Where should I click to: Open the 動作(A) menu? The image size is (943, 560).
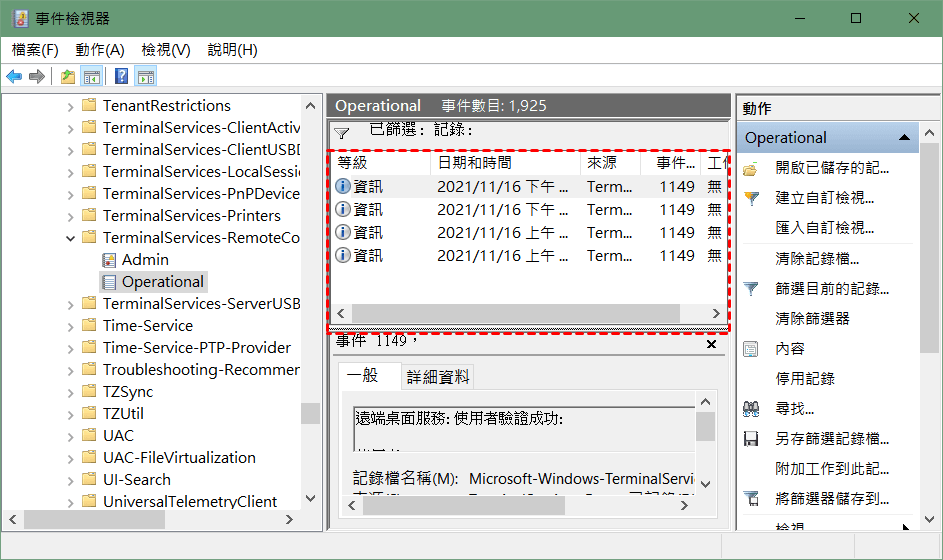tap(100, 50)
